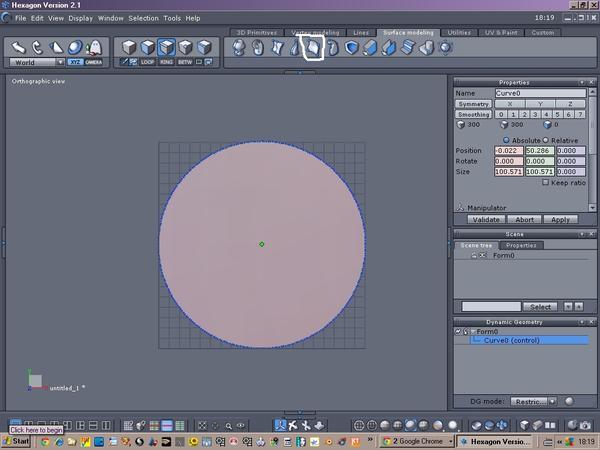Viewport: 600px width, 450px height.
Task: Open Google Chrome from the taskbar
Action: click(x=417, y=441)
